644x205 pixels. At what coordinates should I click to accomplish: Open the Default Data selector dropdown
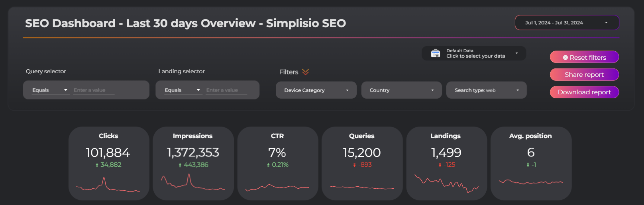click(474, 53)
